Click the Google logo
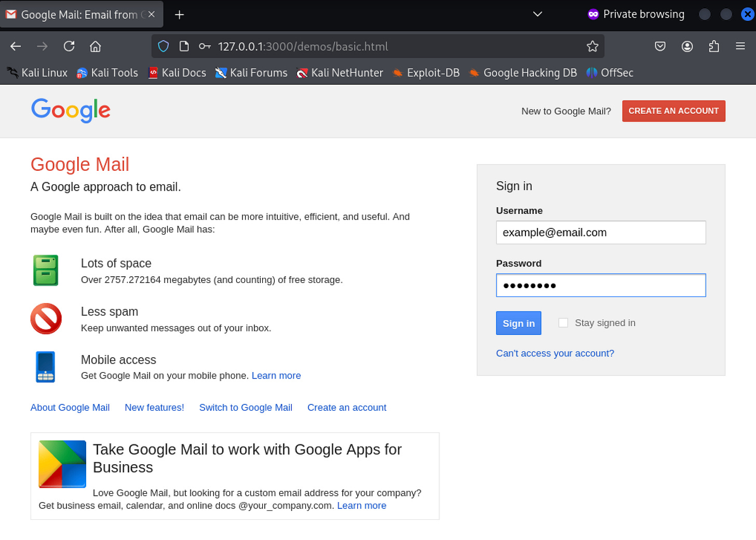 (71, 110)
